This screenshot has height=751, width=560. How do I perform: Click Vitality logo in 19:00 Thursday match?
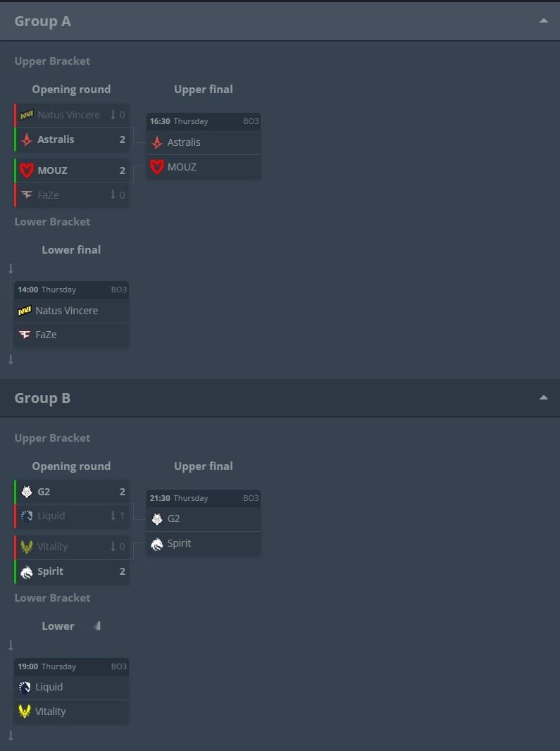pos(25,712)
